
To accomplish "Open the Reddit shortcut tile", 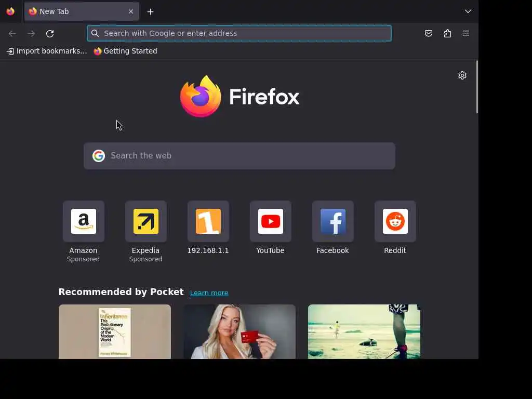I will (x=395, y=221).
